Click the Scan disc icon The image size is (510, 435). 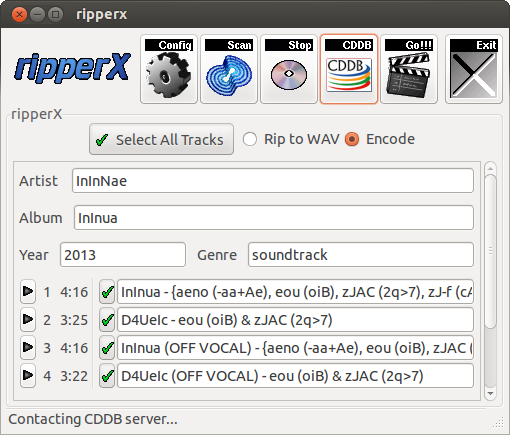(229, 69)
